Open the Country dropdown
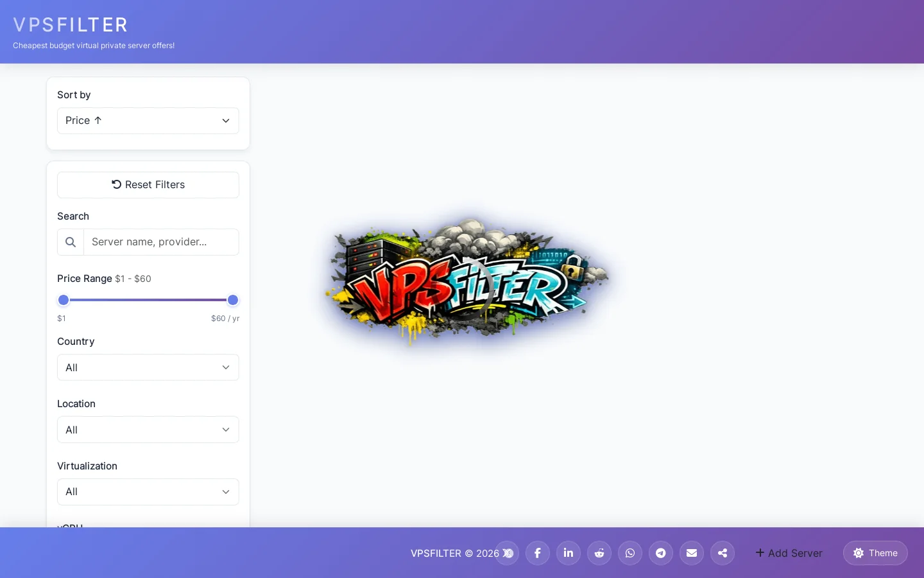Screen dimensions: 924x578 pos(148,367)
